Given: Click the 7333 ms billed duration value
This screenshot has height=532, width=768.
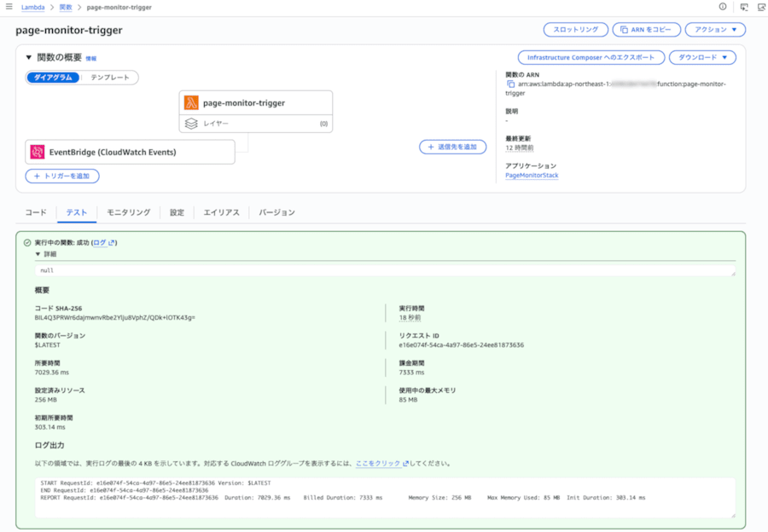Looking at the screenshot, I should pyautogui.click(x=411, y=373).
